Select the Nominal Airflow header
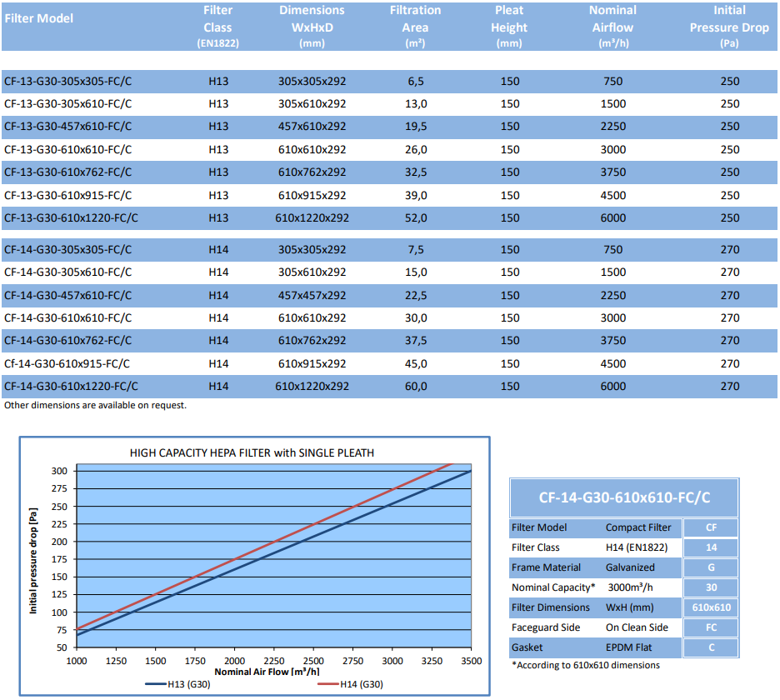This screenshot has width=780, height=700. pos(612,27)
